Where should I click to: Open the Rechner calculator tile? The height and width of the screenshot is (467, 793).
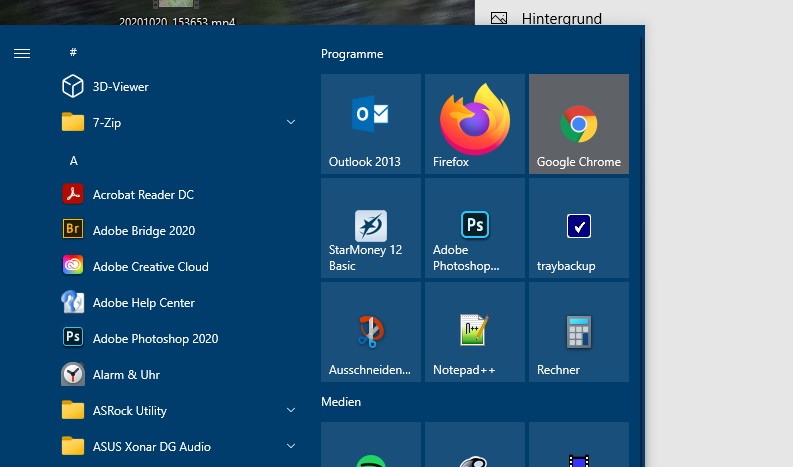[x=579, y=332]
